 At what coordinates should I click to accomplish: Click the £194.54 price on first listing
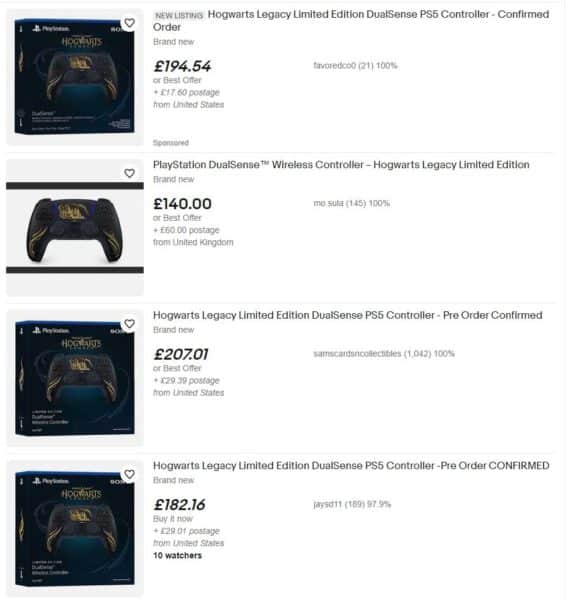[x=182, y=66]
